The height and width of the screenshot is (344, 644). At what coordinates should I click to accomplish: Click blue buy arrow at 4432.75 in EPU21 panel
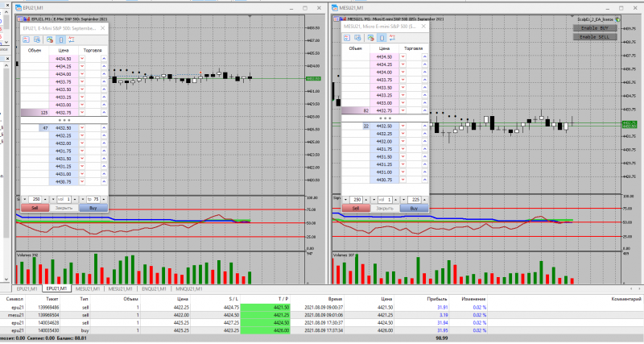(104, 112)
